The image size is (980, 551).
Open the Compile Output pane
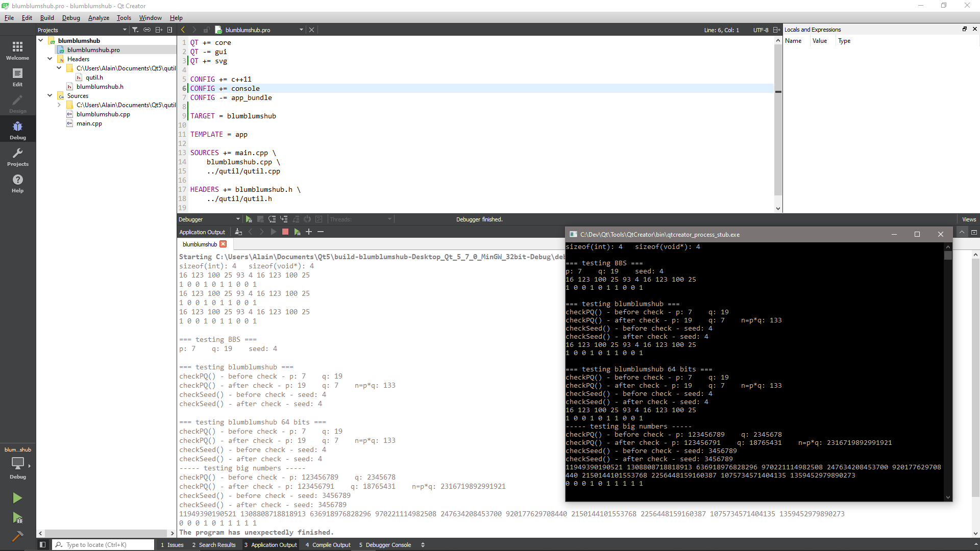(328, 545)
